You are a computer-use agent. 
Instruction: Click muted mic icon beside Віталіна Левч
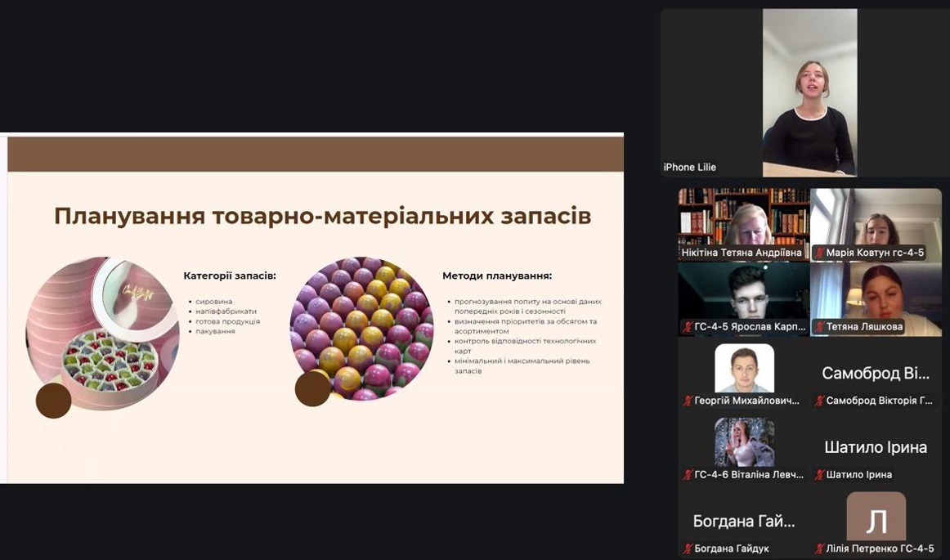pos(688,474)
